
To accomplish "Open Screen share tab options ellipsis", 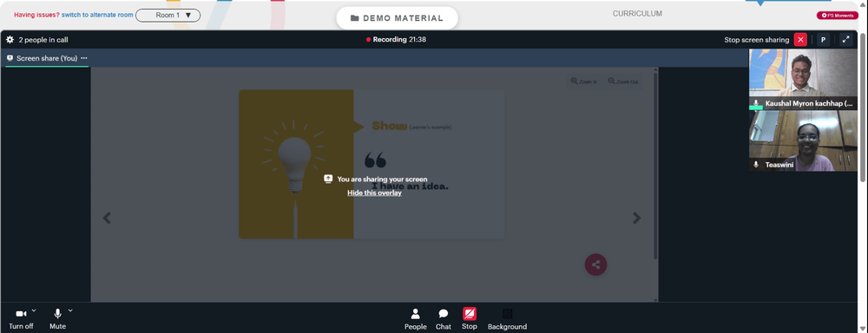I will click(84, 58).
